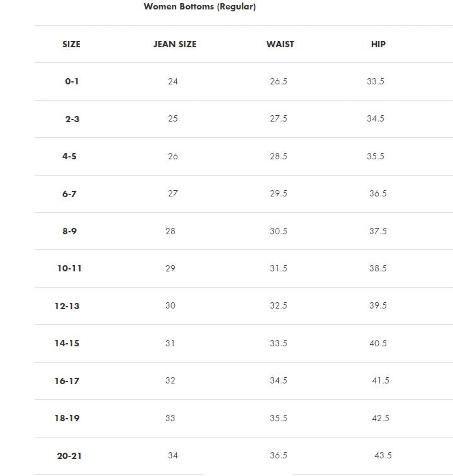
Task: Click the HIP column header
Action: coord(378,44)
